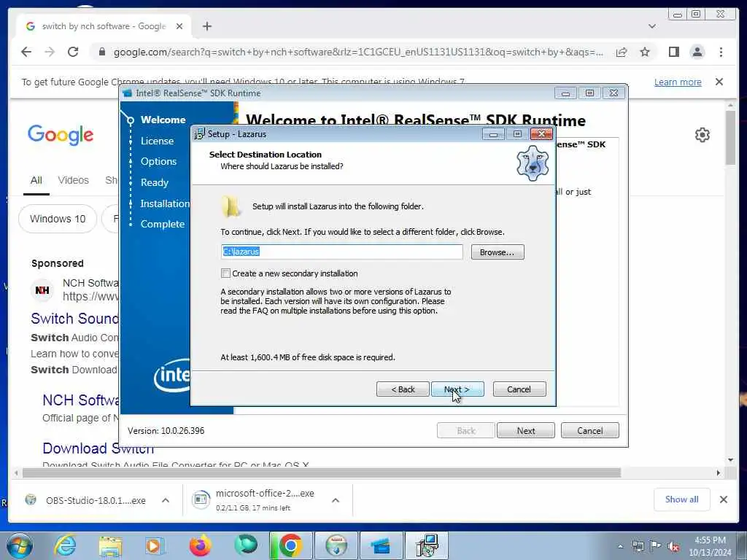The height and width of the screenshot is (560, 747).
Task: Bookmark this page with the star icon
Action: point(645,52)
